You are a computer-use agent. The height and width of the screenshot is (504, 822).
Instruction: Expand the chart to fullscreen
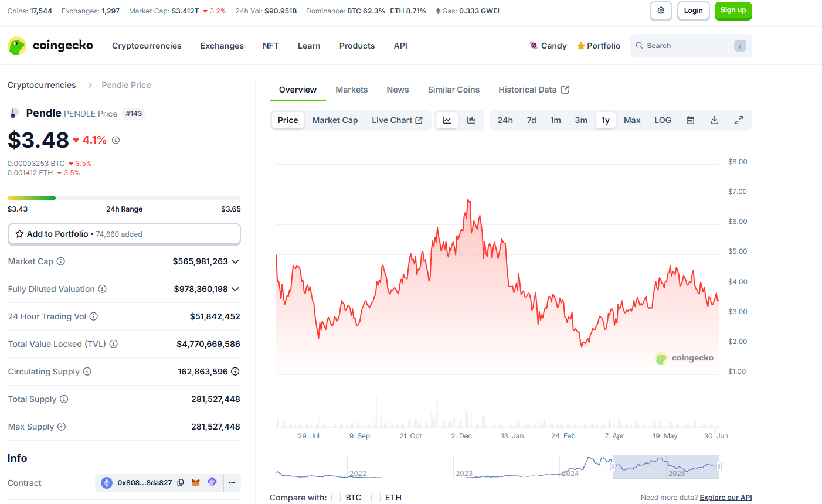[x=739, y=120]
